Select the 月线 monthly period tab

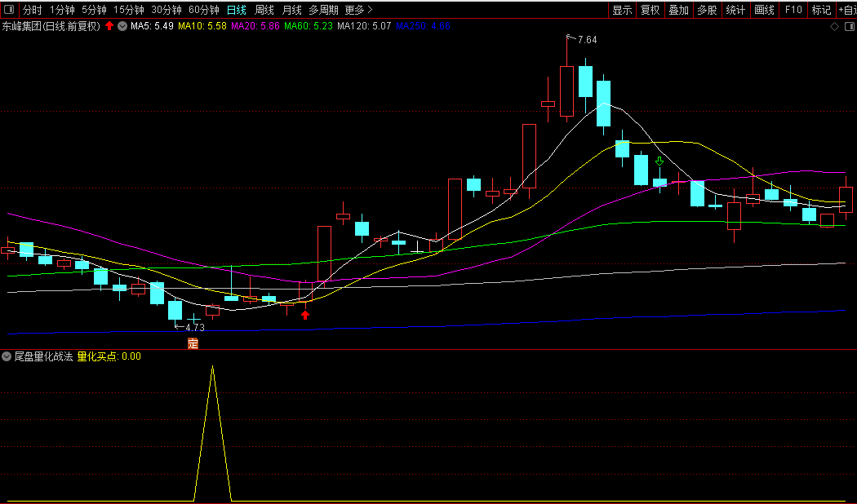(292, 10)
